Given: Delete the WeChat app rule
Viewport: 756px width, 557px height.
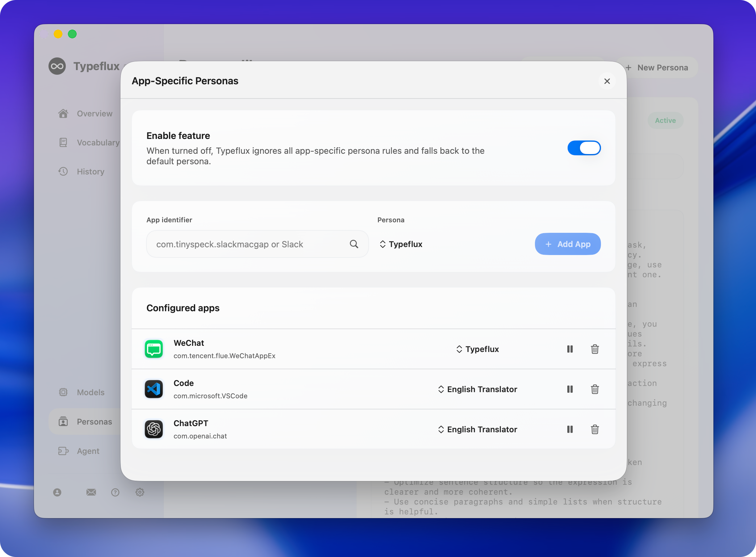Looking at the screenshot, I should point(595,349).
